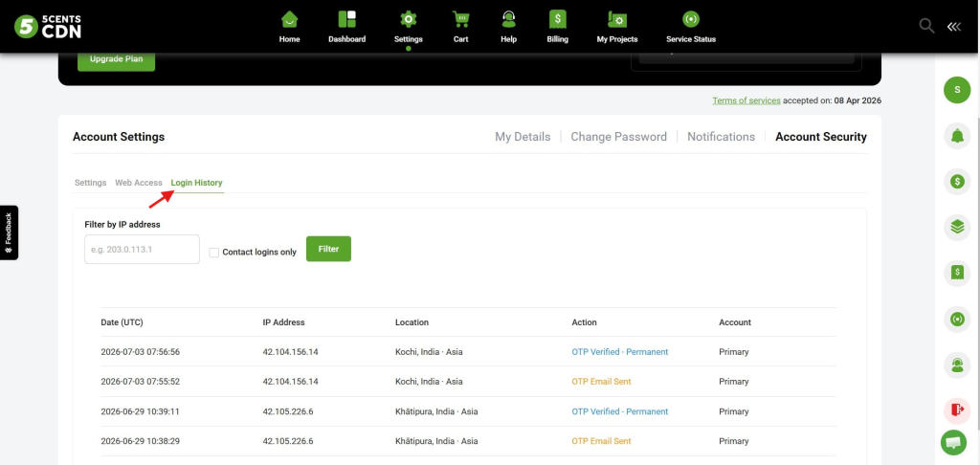Switch to the My Details tab

523,137
